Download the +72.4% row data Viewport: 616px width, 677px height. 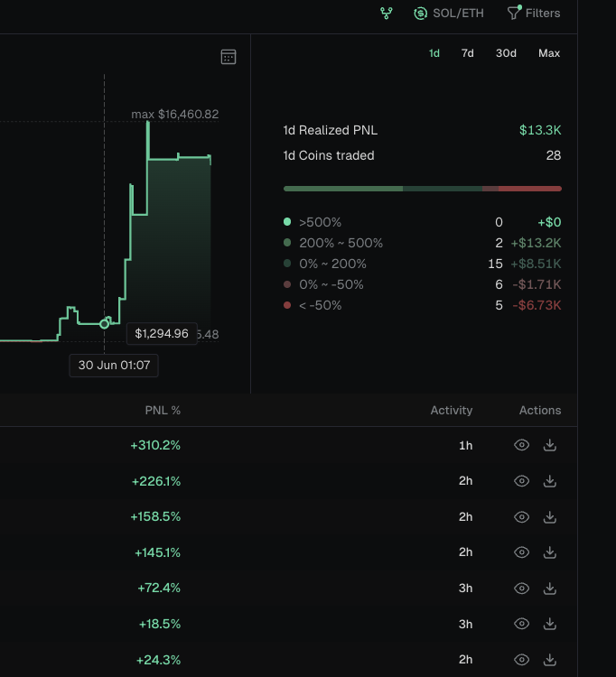(x=549, y=588)
